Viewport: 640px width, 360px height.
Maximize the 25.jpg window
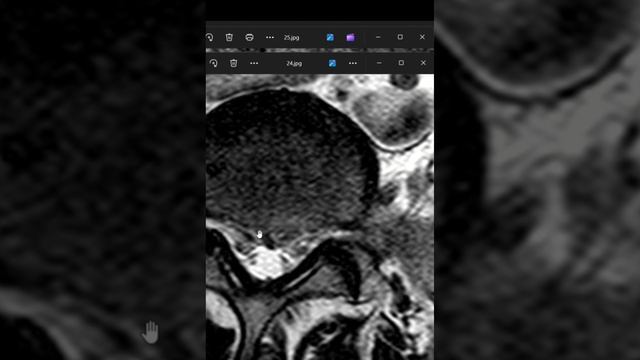click(x=400, y=37)
